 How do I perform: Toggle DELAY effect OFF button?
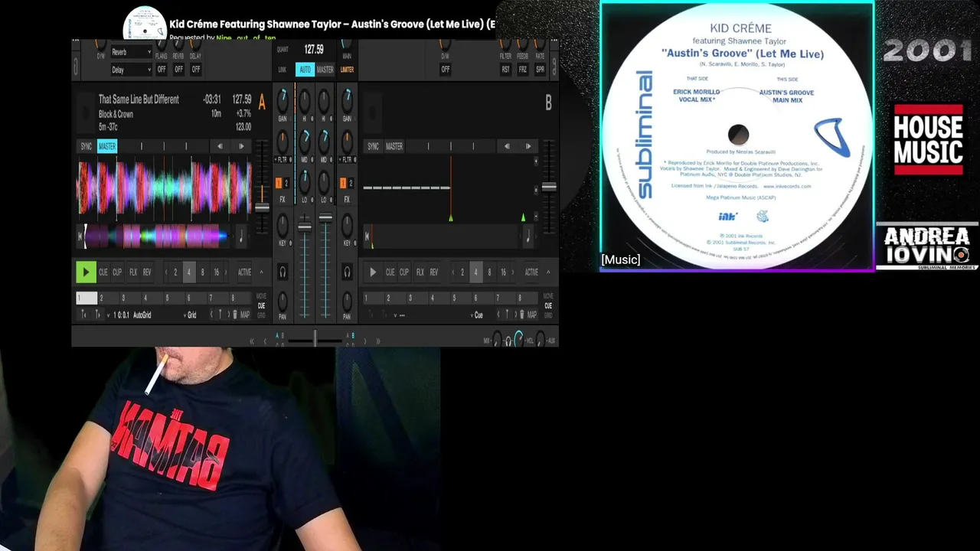click(196, 69)
